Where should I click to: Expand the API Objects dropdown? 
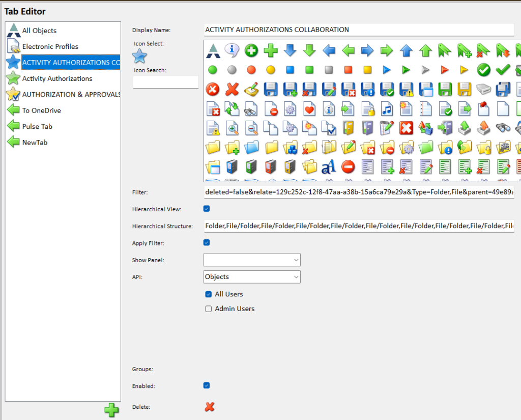point(252,277)
